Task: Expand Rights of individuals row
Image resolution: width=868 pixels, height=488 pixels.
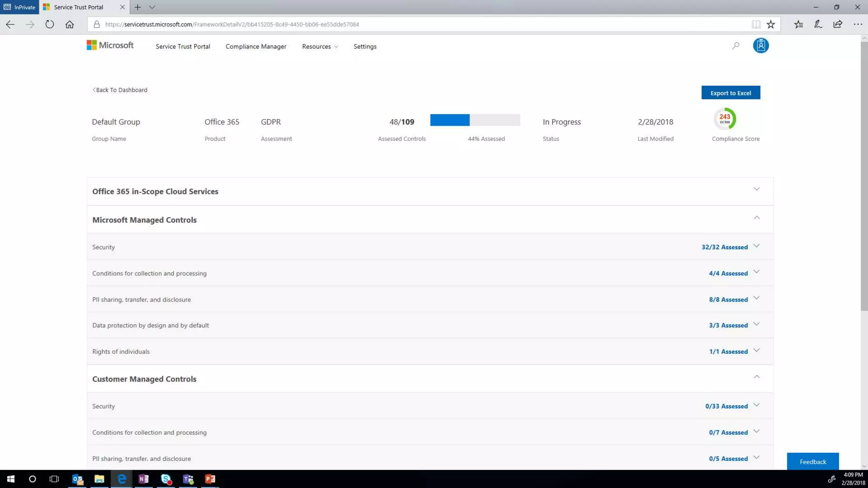Action: pos(757,351)
